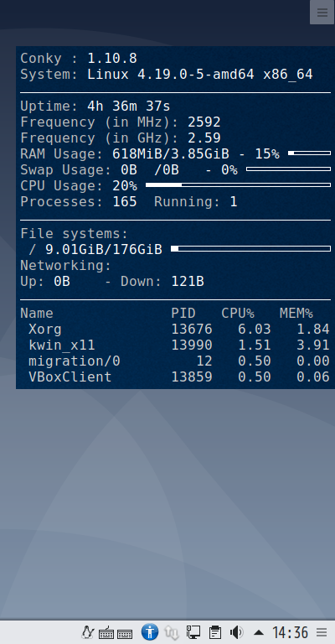Click the Running count 1
Screen dimensions: 335x644
tap(234, 201)
